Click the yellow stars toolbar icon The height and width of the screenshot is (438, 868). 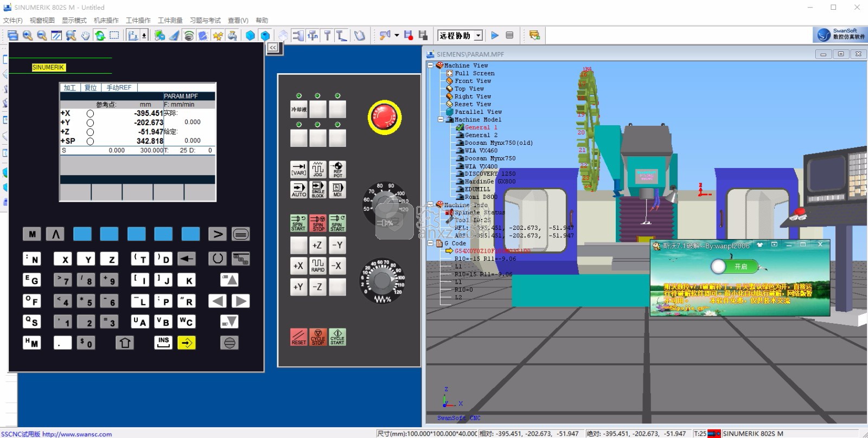218,36
